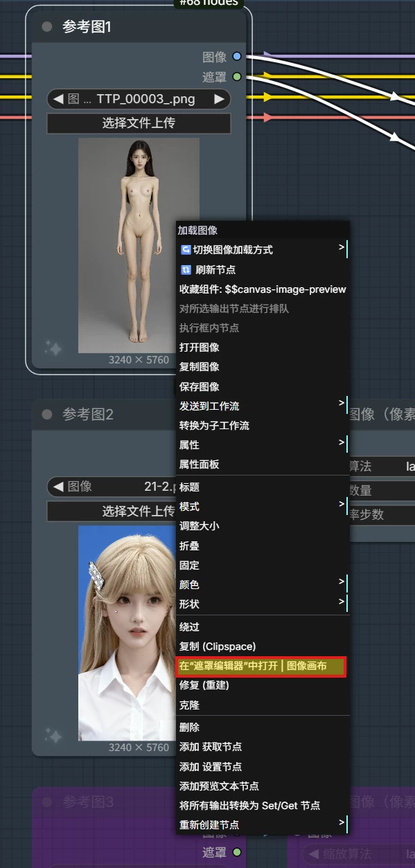415x868 pixels.
Task: Expand the 重新创建节点 submenu arrow
Action: click(342, 822)
